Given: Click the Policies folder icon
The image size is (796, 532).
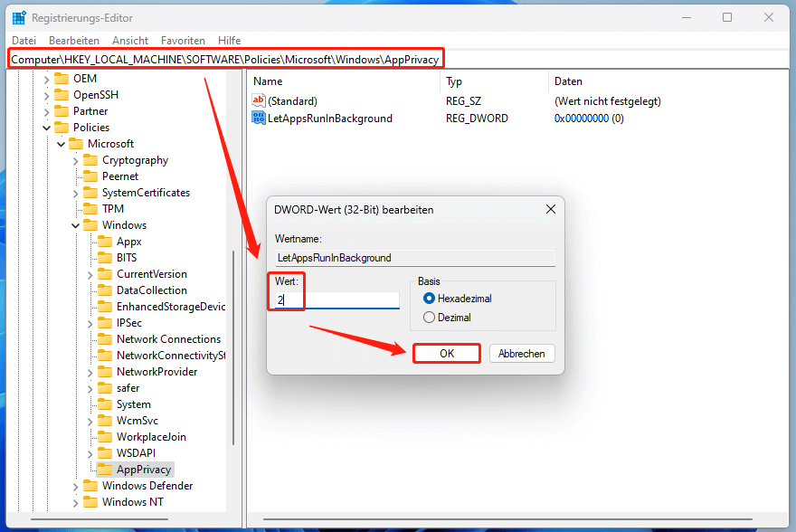Looking at the screenshot, I should [62, 128].
